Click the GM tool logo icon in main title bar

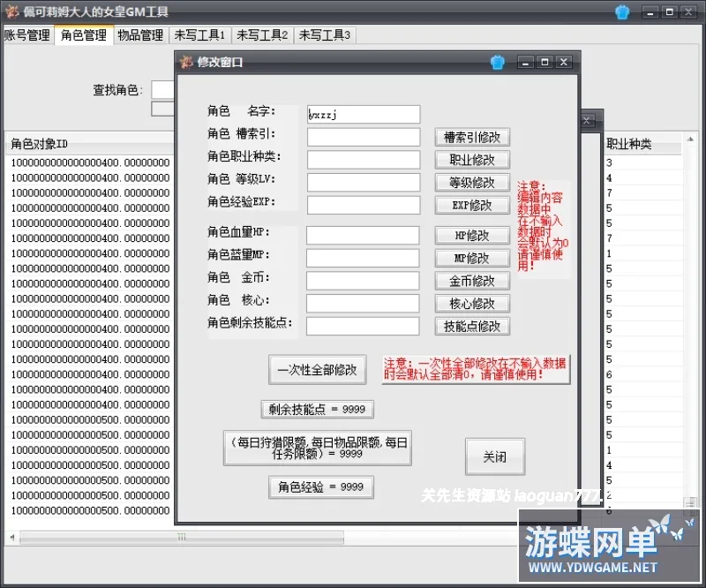(x=12, y=11)
